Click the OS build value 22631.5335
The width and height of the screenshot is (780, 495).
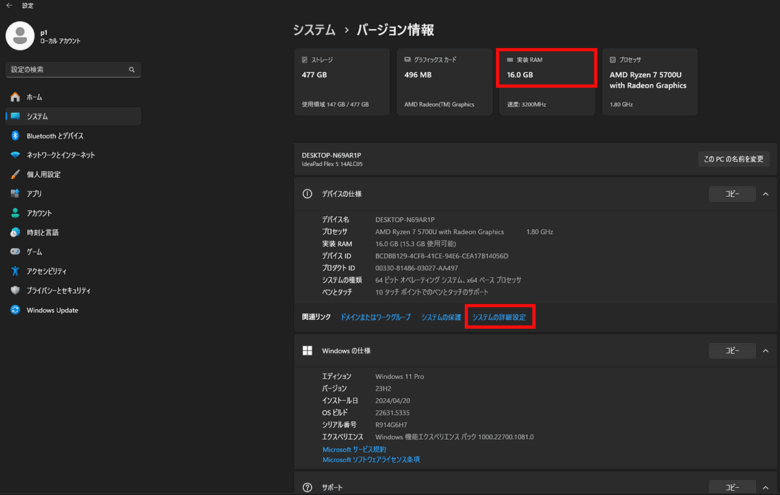coord(392,413)
